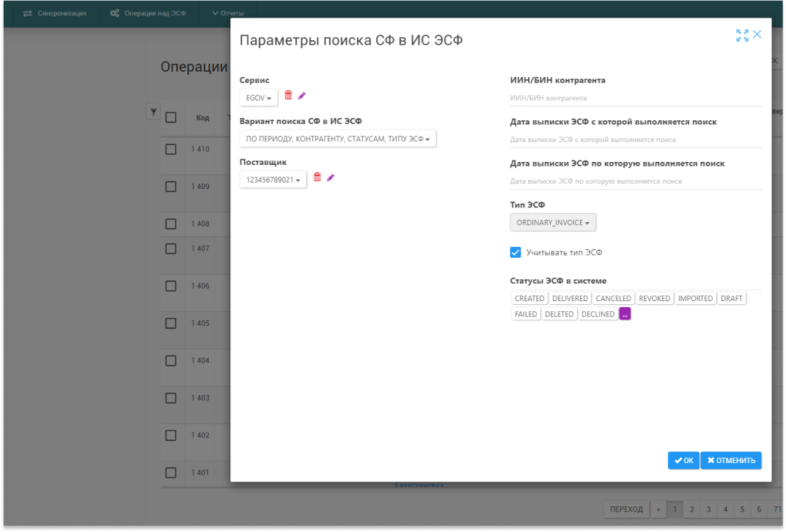Image resolution: width=786 pixels, height=532 pixels.
Task: Select the CREATED status tag
Action: (x=529, y=298)
